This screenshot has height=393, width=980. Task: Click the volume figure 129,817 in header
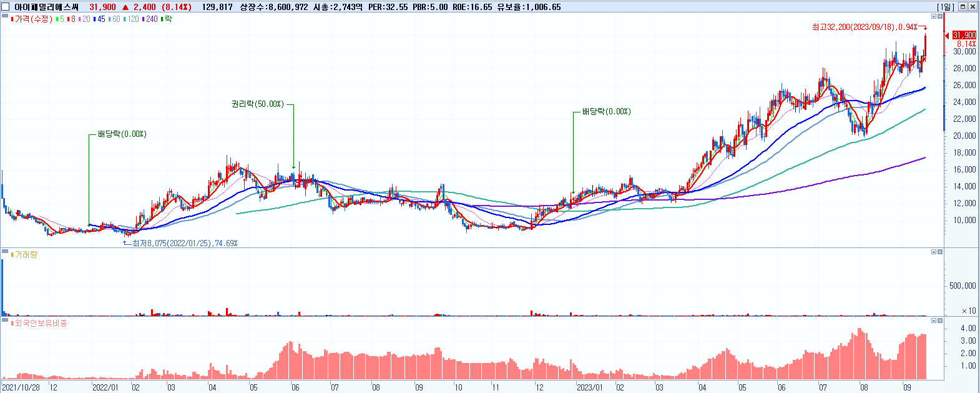click(217, 7)
